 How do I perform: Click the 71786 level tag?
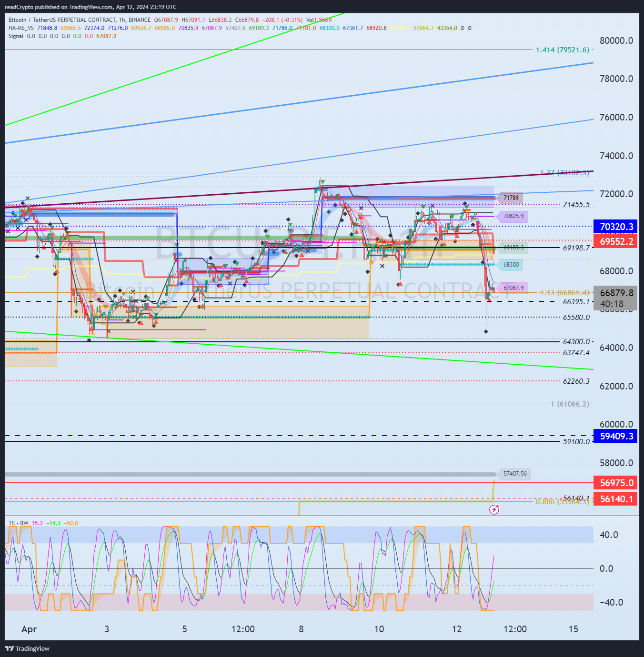pyautogui.click(x=511, y=198)
